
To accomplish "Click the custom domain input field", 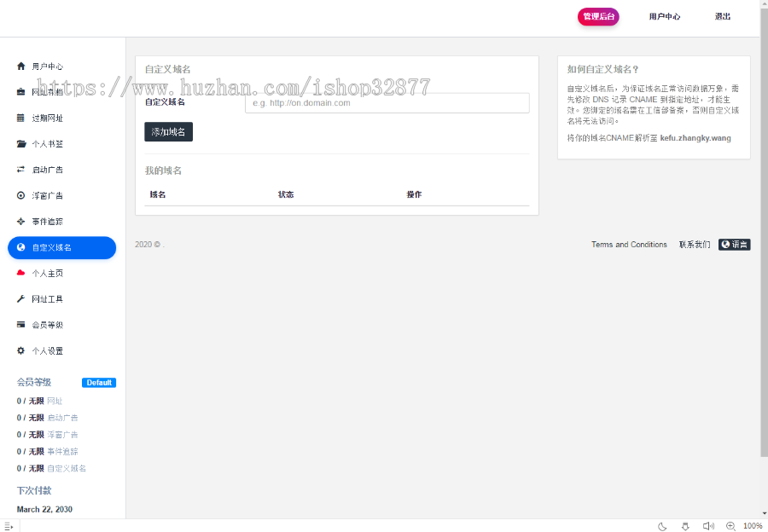I will [x=387, y=102].
